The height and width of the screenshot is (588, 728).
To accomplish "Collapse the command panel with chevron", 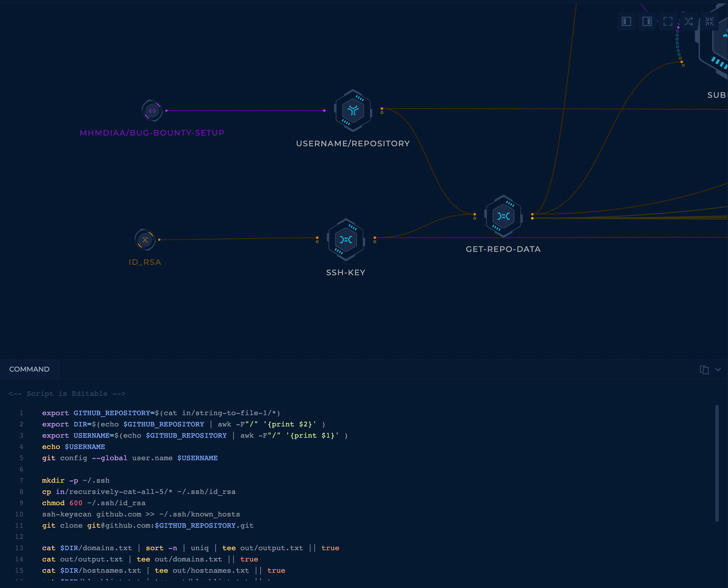I will 718,370.
